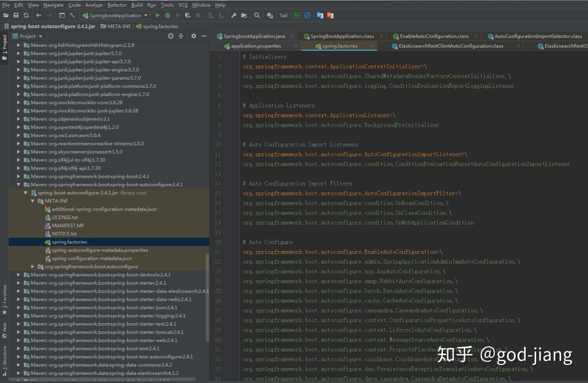
Task: Click the "# Auto Configure" comment line
Action: click(267, 242)
